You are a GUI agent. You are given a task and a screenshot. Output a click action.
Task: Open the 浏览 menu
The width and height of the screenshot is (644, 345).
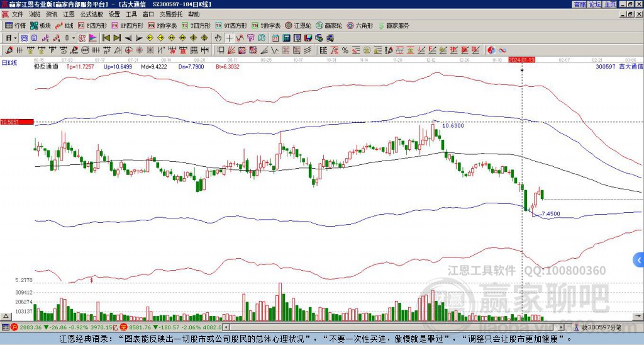click(35, 14)
